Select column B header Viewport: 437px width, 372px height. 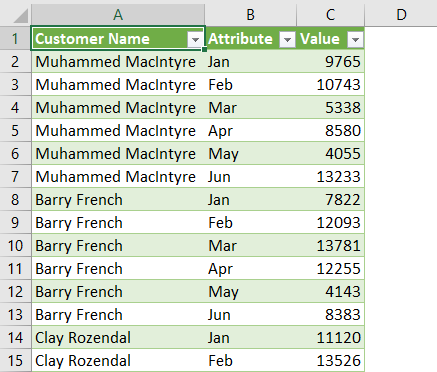pyautogui.click(x=251, y=15)
